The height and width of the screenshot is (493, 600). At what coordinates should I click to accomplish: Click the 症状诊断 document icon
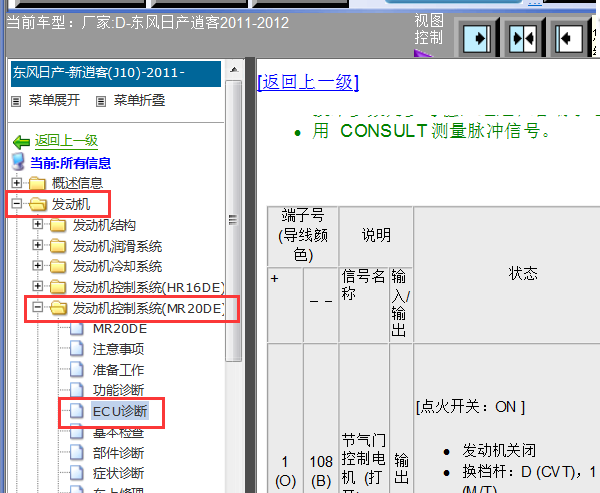tap(77, 473)
